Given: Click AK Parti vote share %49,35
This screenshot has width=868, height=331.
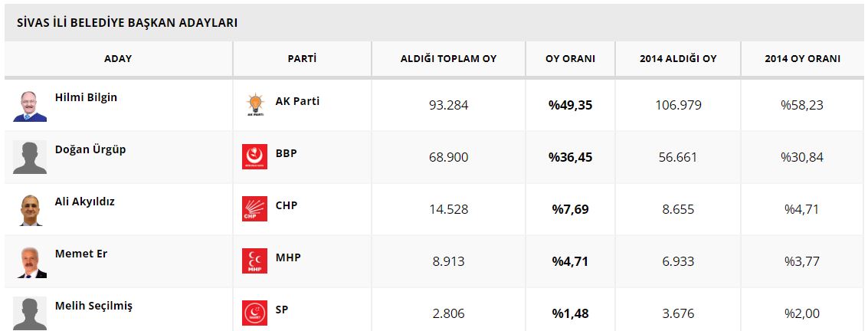Looking at the screenshot, I should click(570, 105).
